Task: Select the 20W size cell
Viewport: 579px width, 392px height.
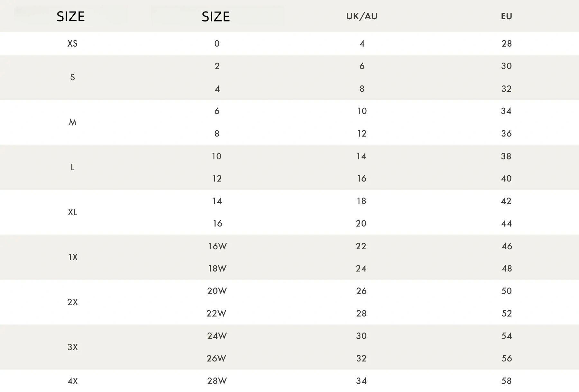Action: click(x=217, y=291)
